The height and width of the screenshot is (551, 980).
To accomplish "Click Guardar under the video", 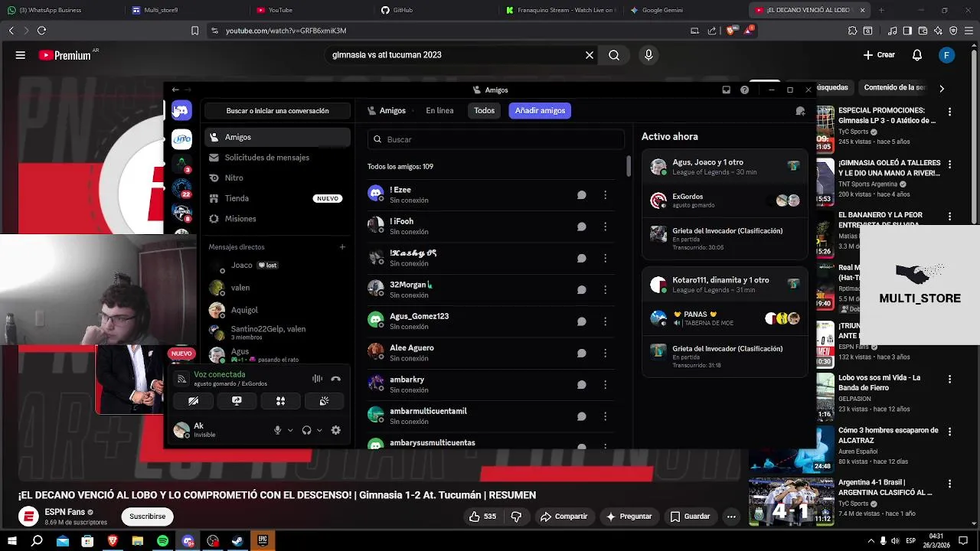I will point(690,517).
